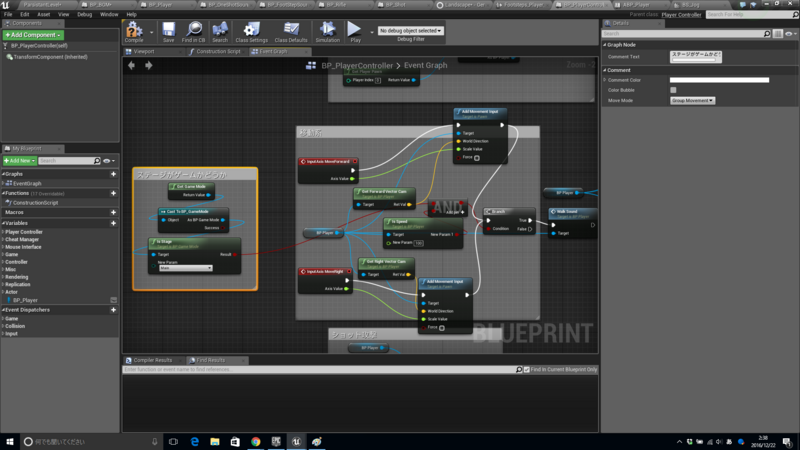Viewport: 800px width, 450px height.
Task: Click My Blueprint search field
Action: click(x=69, y=161)
